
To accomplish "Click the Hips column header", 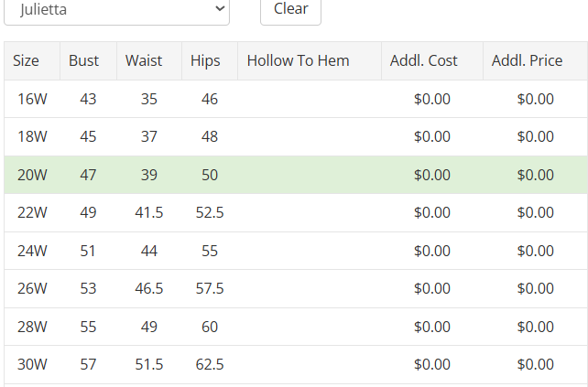I will tap(205, 61).
